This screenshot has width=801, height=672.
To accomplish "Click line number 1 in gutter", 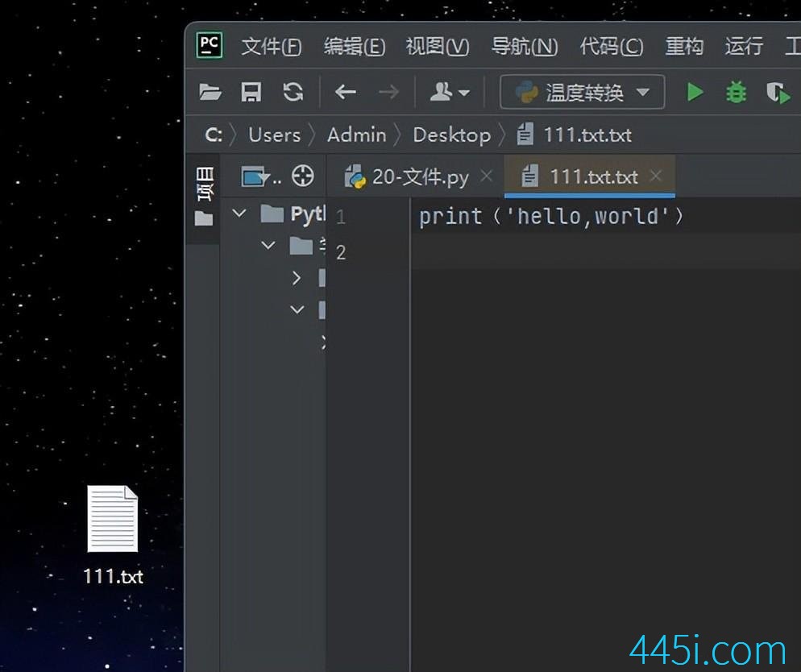I will point(341,218).
